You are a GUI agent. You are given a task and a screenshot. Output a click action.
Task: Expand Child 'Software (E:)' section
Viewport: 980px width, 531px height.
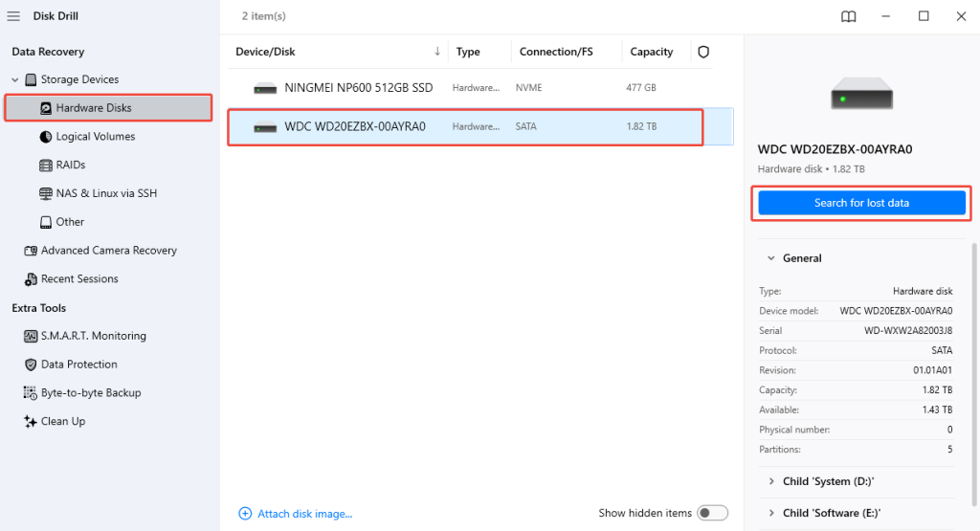[x=770, y=513]
